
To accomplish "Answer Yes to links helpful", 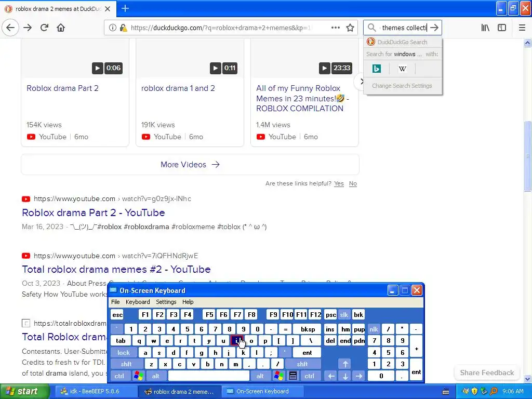I will 339,183.
